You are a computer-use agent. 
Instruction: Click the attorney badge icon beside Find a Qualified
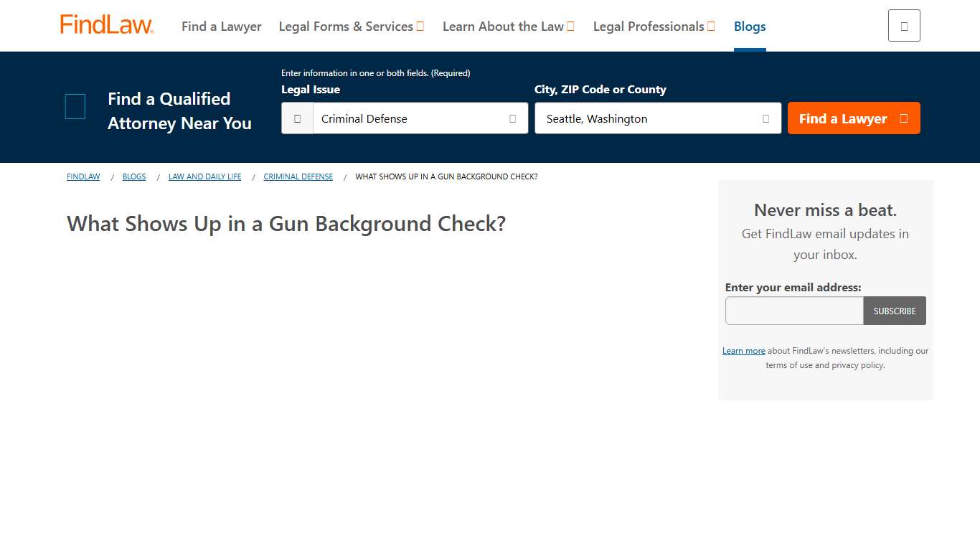(75, 106)
